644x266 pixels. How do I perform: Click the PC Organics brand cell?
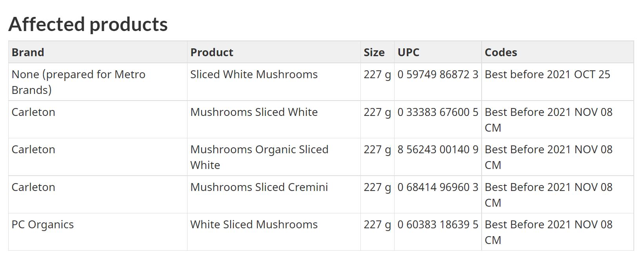point(98,232)
